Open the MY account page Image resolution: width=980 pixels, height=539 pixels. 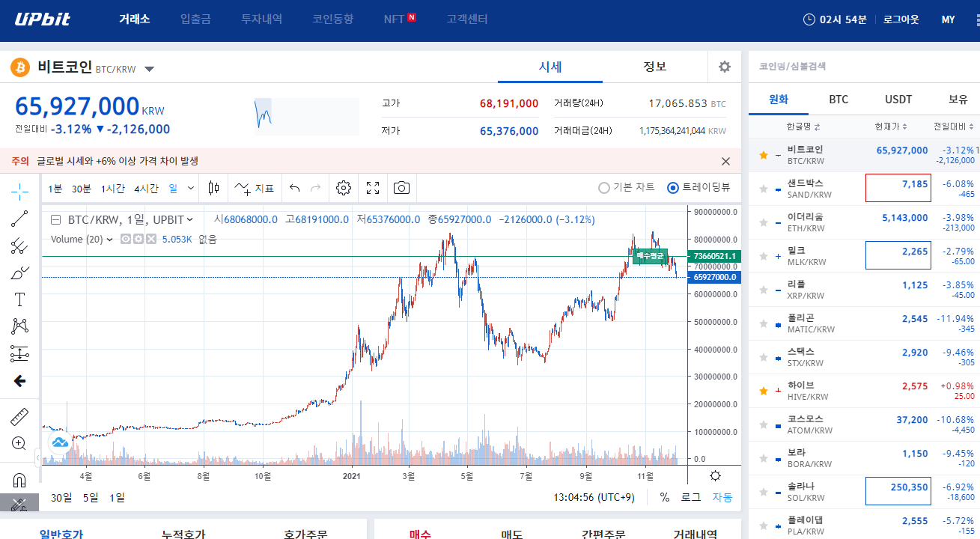(948, 19)
